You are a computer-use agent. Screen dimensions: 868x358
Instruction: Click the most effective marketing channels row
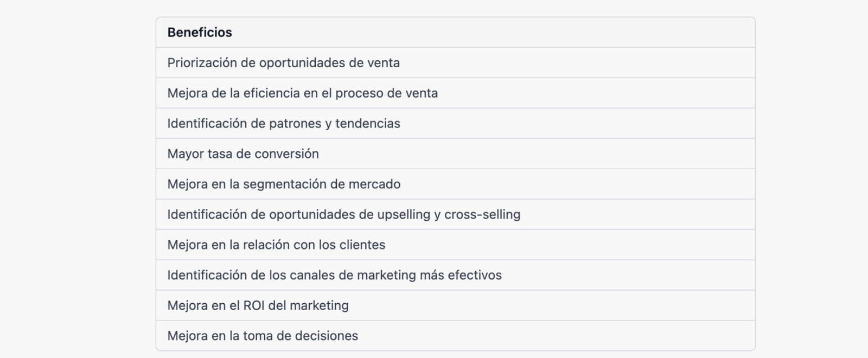pos(334,276)
